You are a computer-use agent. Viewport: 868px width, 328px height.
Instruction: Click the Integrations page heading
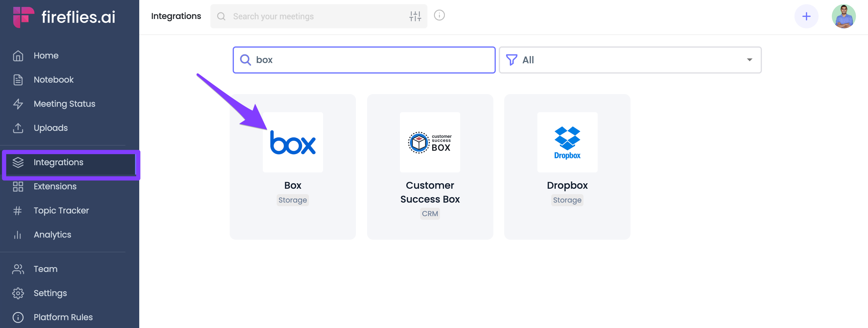tap(176, 16)
